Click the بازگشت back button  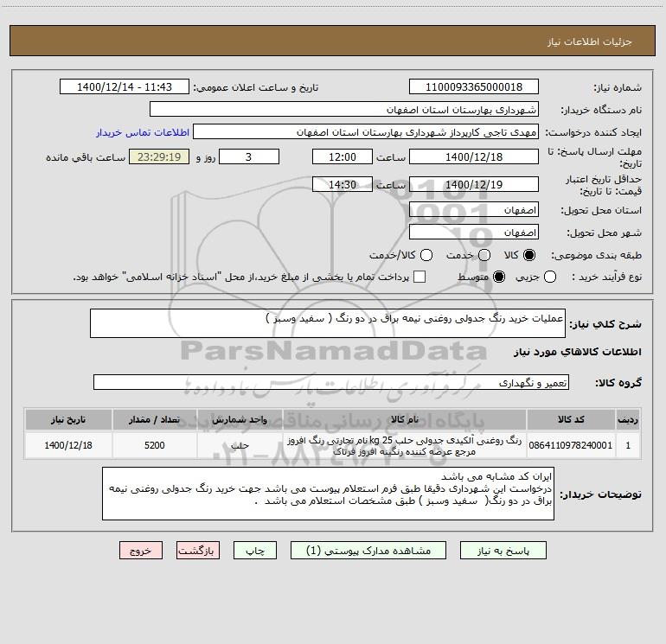[x=198, y=551]
